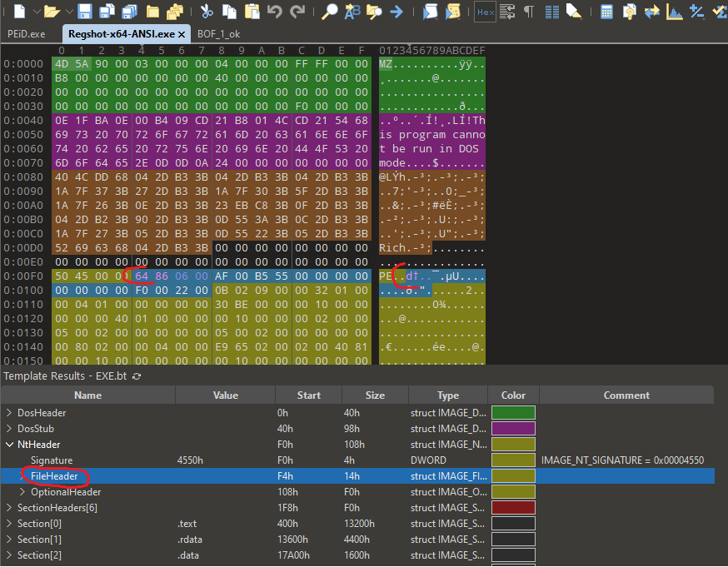Close the Regshot-x64-ANSI.exe tab

tap(182, 34)
